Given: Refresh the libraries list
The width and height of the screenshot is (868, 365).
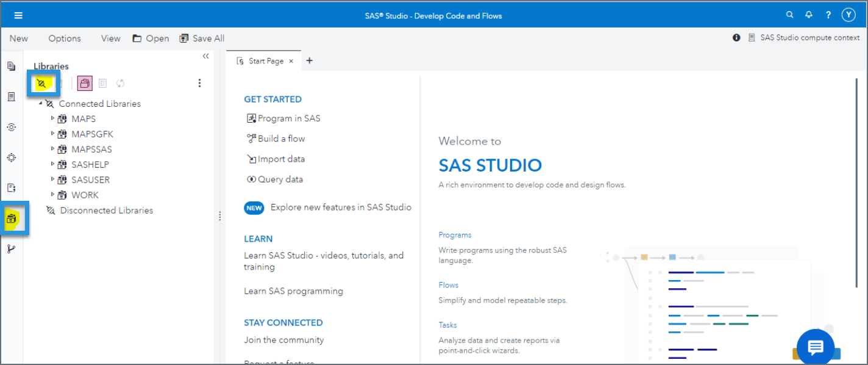Looking at the screenshot, I should (120, 83).
